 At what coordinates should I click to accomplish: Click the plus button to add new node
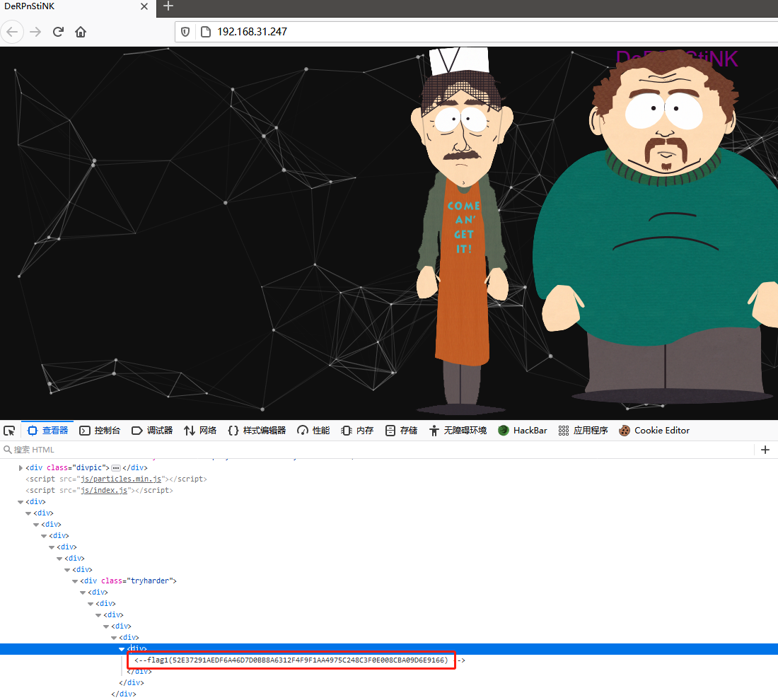765,450
